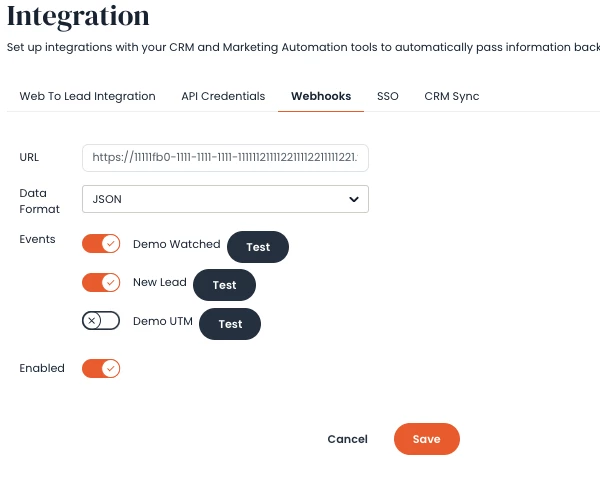Click the Integration page heading
The image size is (600, 483).
[x=78, y=17]
